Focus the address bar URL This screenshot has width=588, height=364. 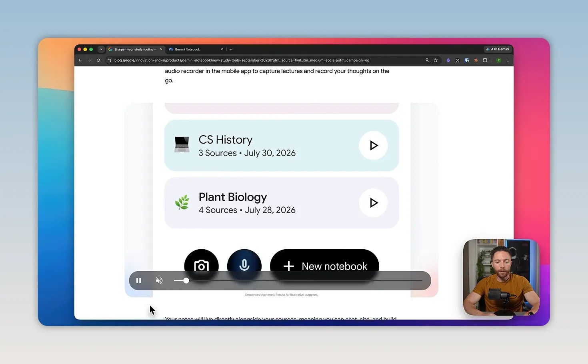tap(242, 60)
